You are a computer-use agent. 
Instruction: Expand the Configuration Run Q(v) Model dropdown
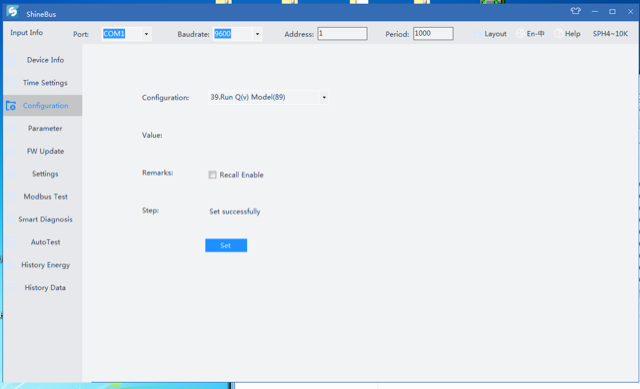(x=324, y=98)
